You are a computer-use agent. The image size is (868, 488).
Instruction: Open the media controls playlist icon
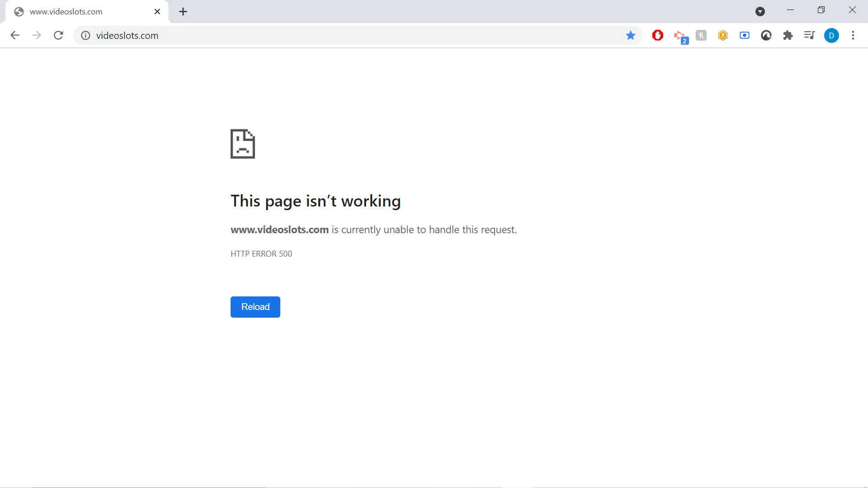click(810, 35)
